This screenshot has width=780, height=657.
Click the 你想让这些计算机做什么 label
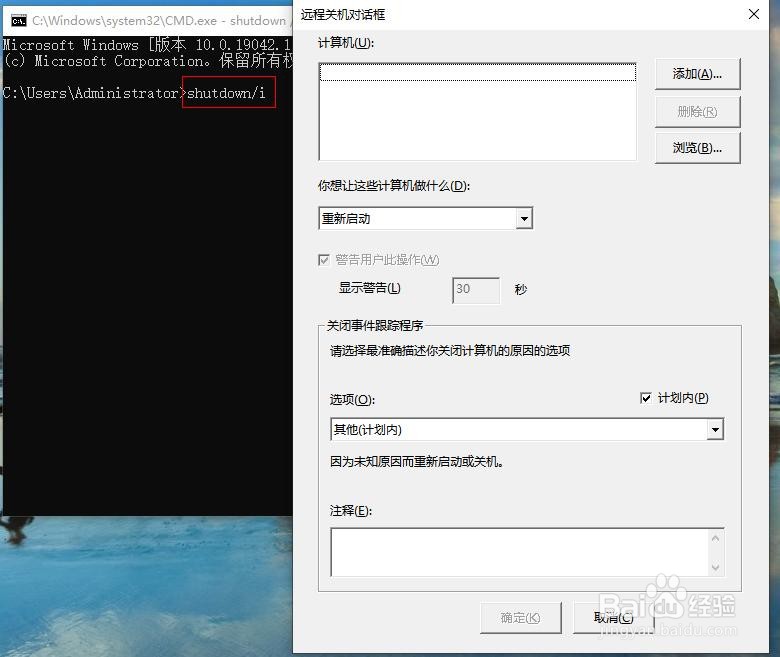[x=394, y=186]
